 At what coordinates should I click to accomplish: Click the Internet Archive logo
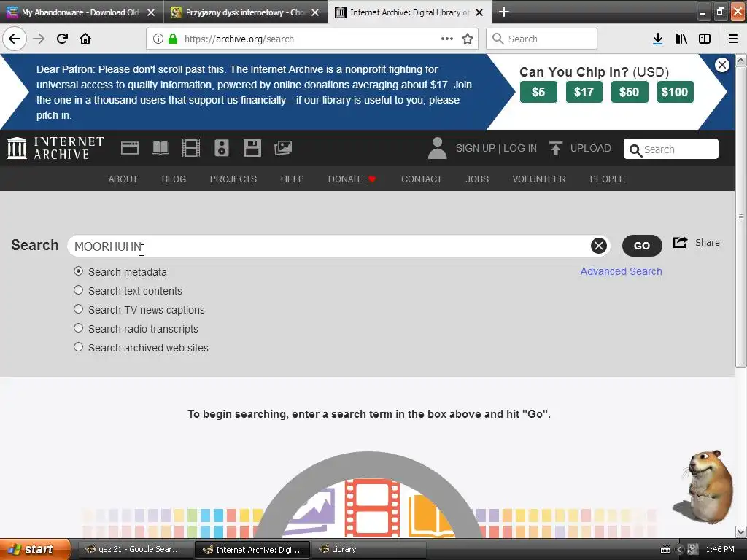pos(55,147)
